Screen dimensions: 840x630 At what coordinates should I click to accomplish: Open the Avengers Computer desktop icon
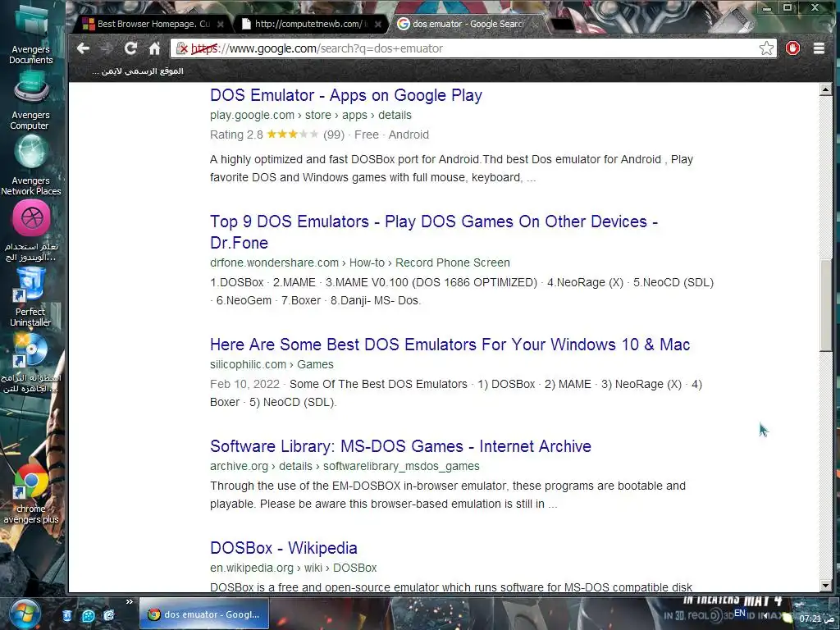30,102
